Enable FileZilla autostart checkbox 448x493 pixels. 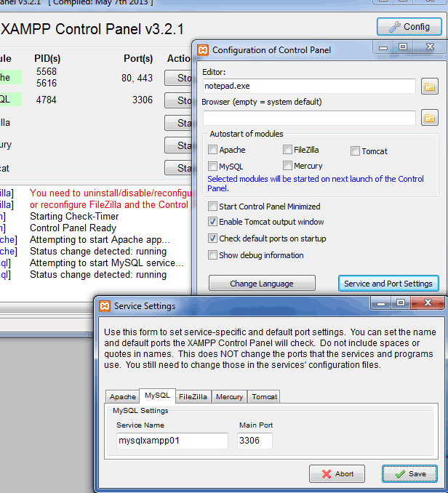click(287, 149)
